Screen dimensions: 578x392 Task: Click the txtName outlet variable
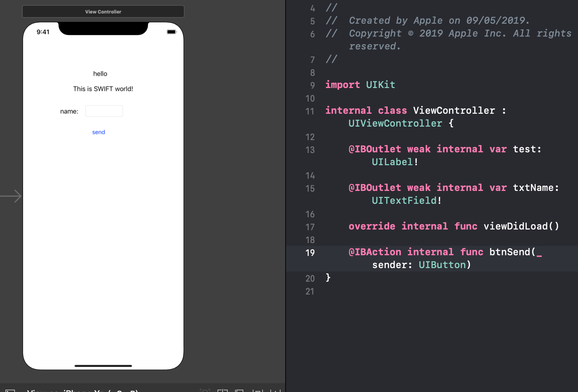coord(533,188)
